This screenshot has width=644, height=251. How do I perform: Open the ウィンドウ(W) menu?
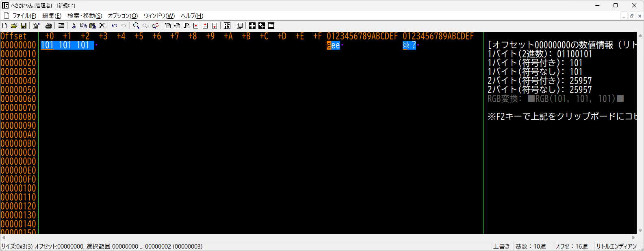pyautogui.click(x=159, y=16)
